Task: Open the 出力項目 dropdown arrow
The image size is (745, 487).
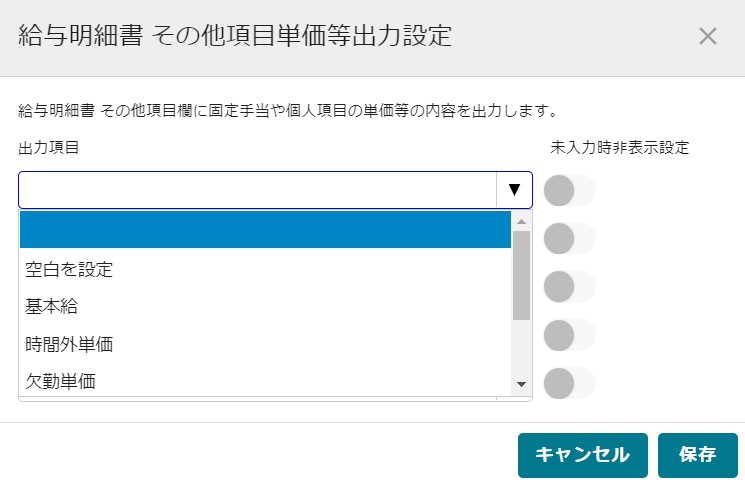Action: tap(514, 190)
